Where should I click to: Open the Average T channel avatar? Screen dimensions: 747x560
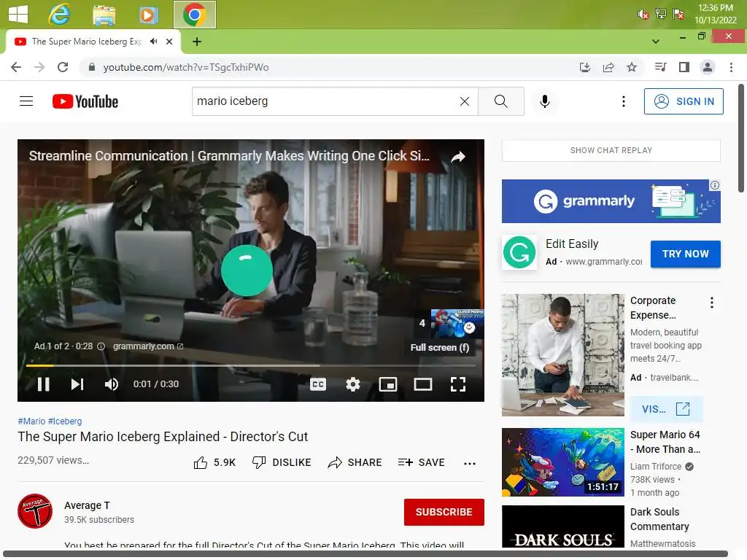pos(35,511)
